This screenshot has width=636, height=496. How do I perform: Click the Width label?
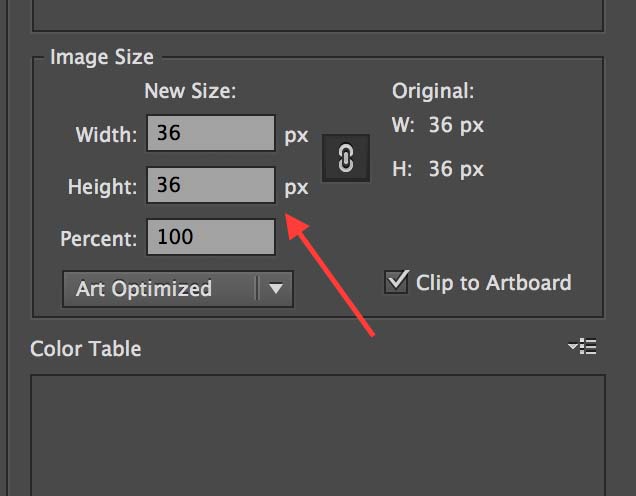[105, 135]
